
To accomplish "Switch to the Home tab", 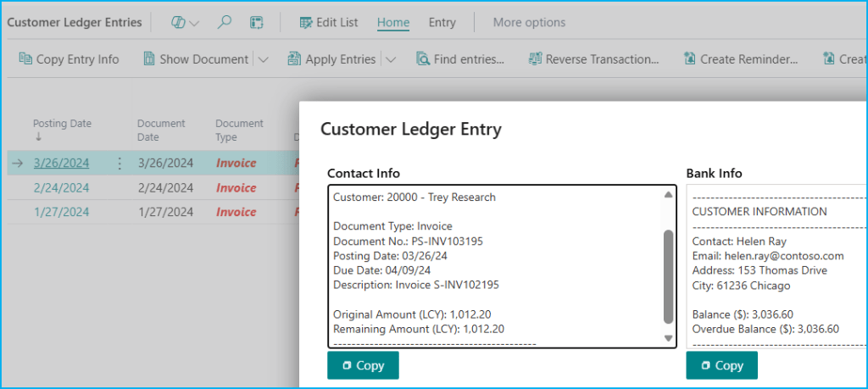I will point(393,23).
